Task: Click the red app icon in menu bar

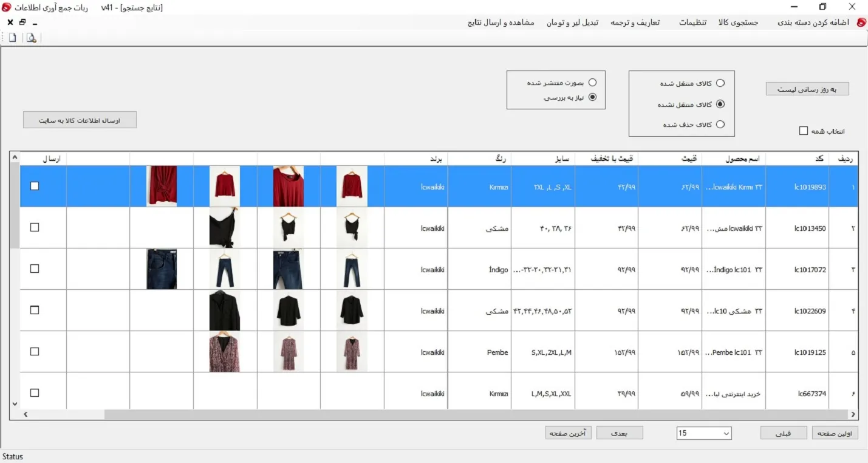Action: (861, 22)
